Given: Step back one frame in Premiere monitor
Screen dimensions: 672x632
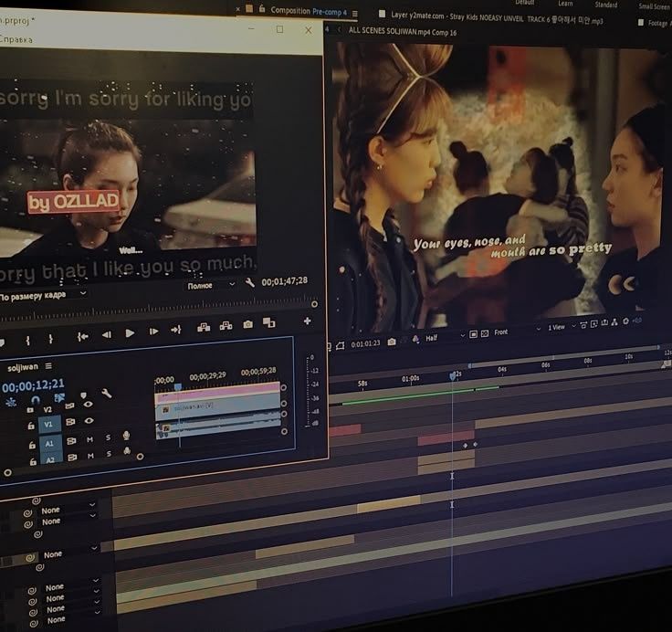Looking at the screenshot, I should [x=106, y=335].
